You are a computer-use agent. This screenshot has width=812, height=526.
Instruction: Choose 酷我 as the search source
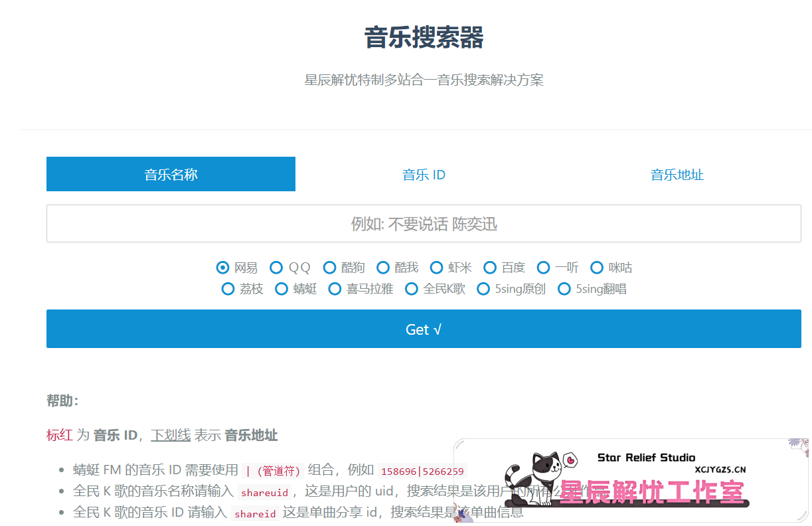point(383,267)
